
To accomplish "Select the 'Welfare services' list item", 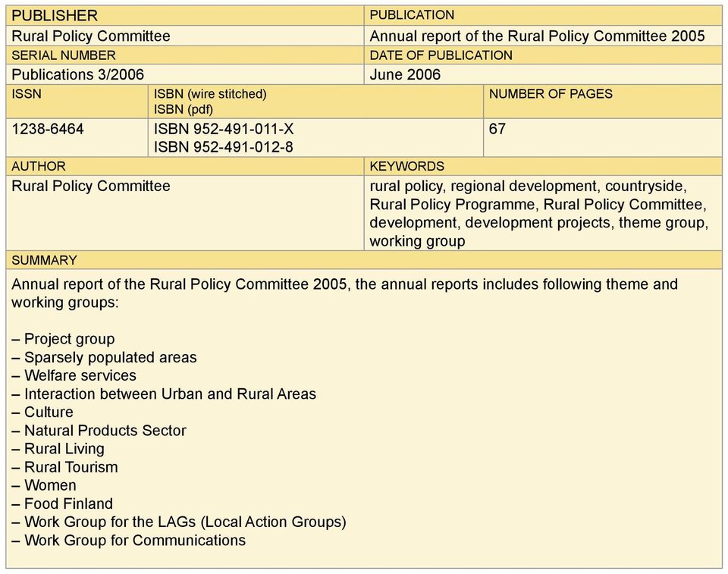I will click(74, 375).
